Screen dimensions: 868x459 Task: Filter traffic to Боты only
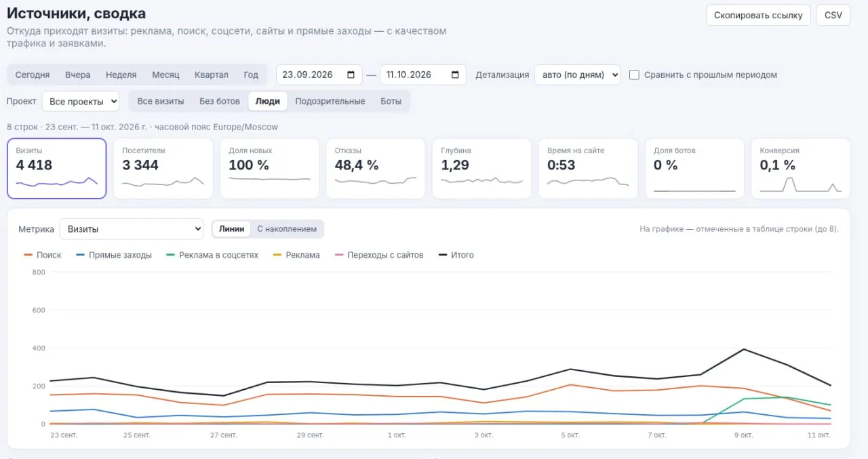(x=391, y=101)
